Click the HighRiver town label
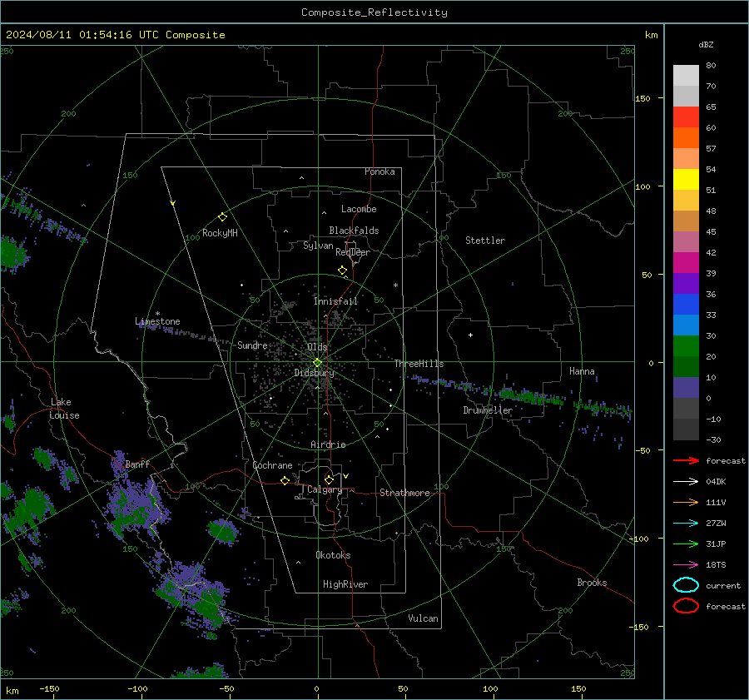749x700 pixels. (345, 584)
